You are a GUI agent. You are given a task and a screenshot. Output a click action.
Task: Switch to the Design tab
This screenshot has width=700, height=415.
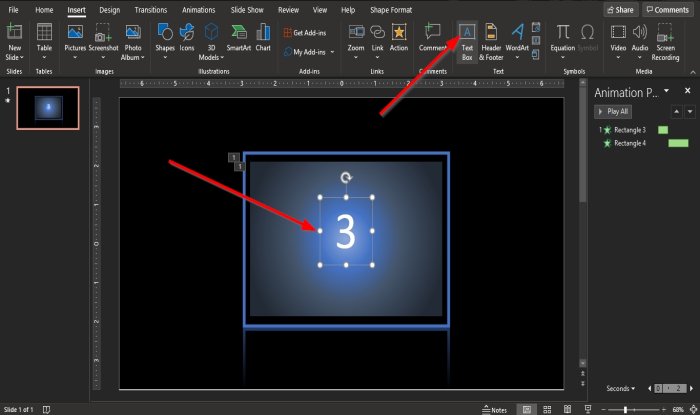[x=109, y=10]
